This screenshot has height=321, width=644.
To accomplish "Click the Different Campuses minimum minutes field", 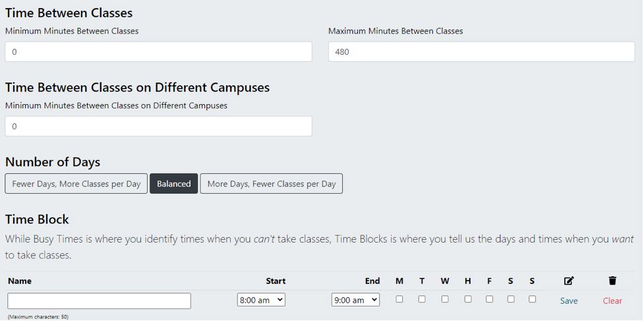I will (158, 126).
